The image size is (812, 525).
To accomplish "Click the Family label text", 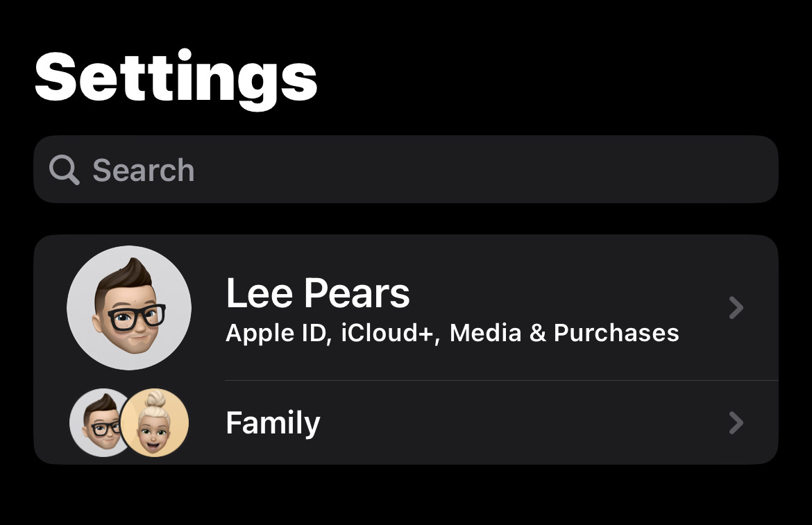I will coord(273,423).
